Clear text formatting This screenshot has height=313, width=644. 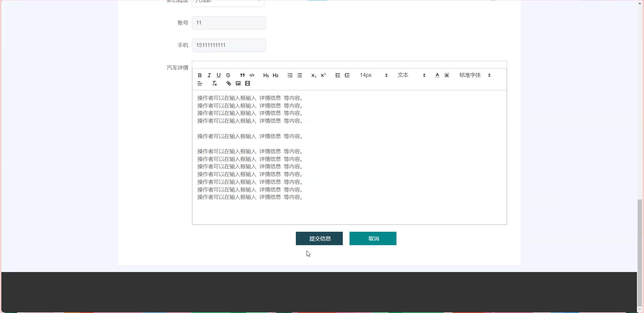pos(214,83)
